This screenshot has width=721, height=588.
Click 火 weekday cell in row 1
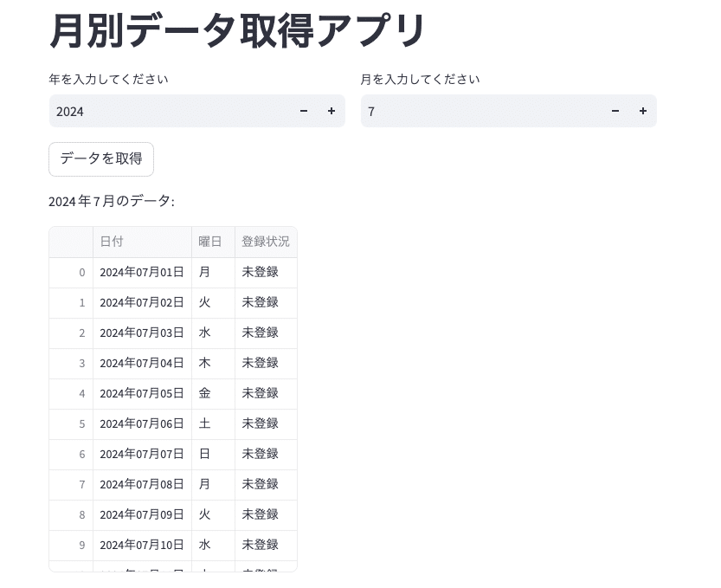213,303
